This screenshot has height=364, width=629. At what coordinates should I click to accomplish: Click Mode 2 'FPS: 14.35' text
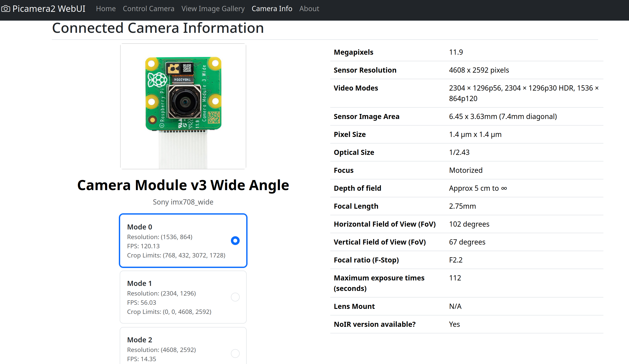click(x=142, y=359)
